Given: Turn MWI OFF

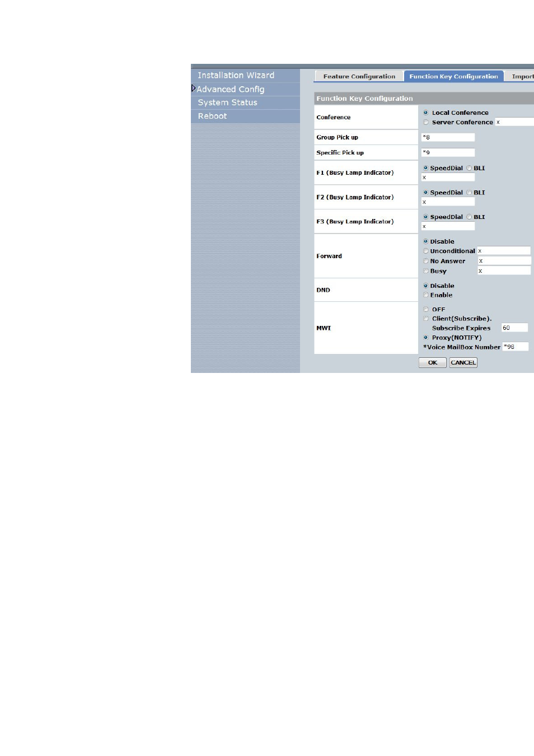Looking at the screenshot, I should pos(426,309).
